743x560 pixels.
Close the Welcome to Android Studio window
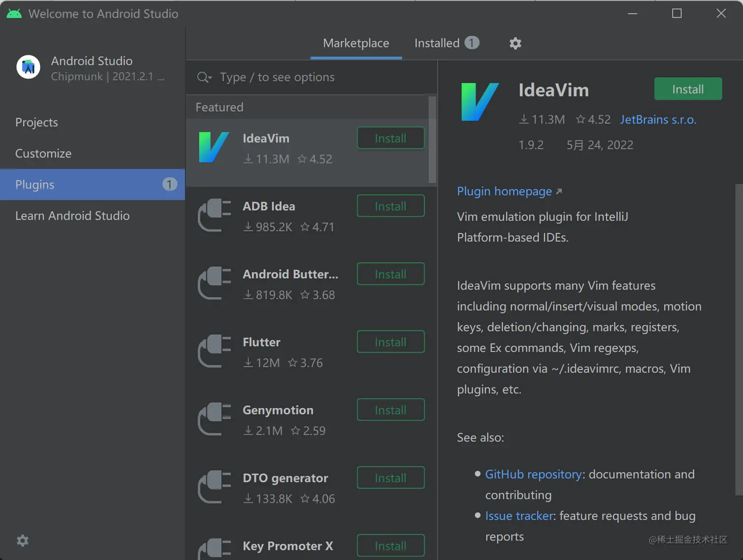click(721, 13)
